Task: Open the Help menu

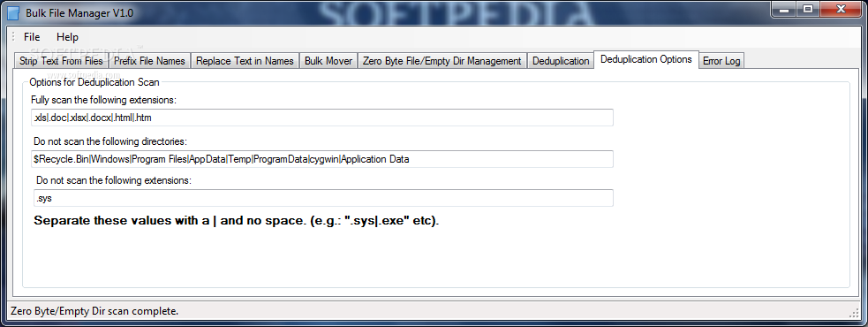Action: (67, 37)
